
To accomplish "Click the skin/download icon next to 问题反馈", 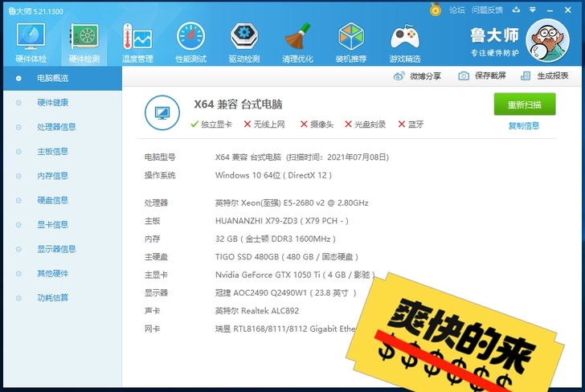I will 516,10.
